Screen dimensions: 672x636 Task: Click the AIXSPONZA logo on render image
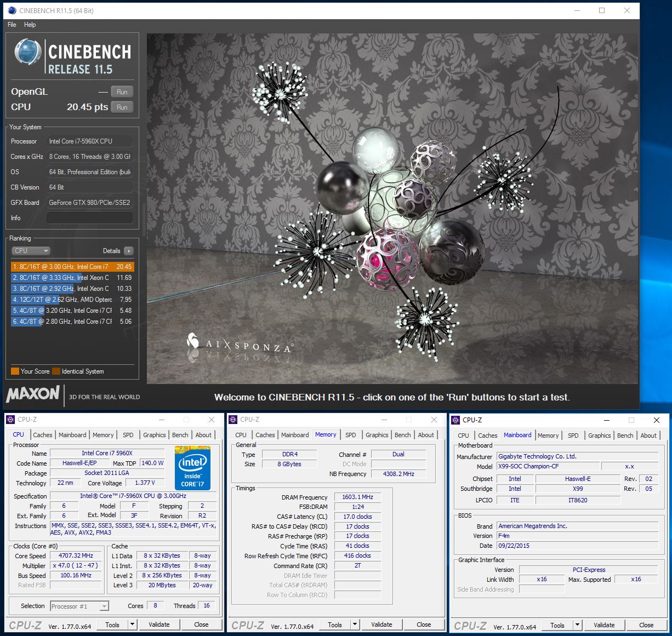point(240,343)
